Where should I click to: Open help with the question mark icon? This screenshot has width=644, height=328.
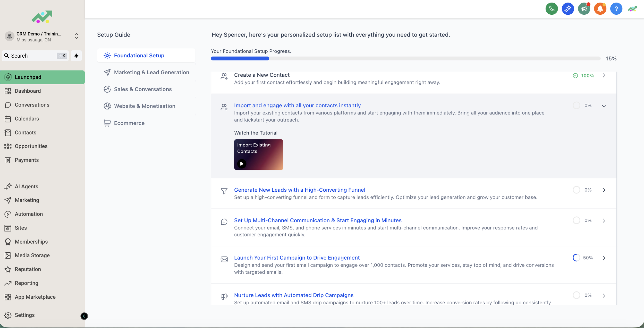pos(616,8)
